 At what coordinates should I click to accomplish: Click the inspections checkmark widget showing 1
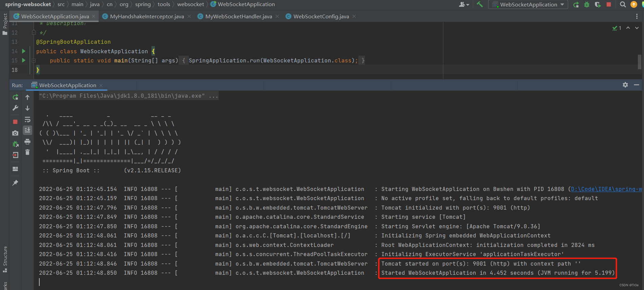(x=617, y=28)
